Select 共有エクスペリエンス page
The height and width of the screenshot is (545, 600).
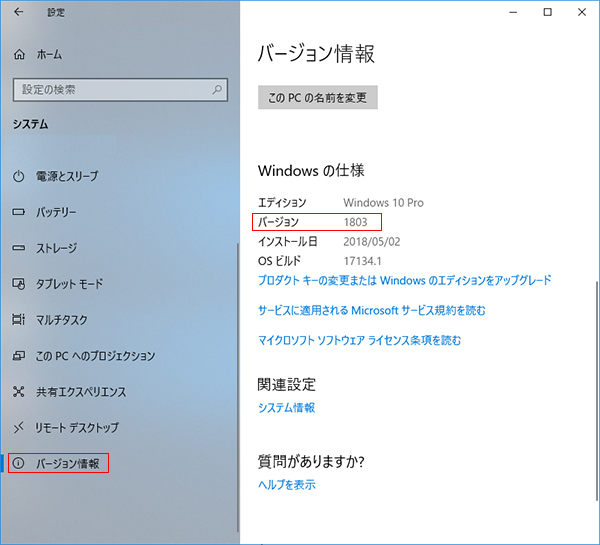coord(81,392)
